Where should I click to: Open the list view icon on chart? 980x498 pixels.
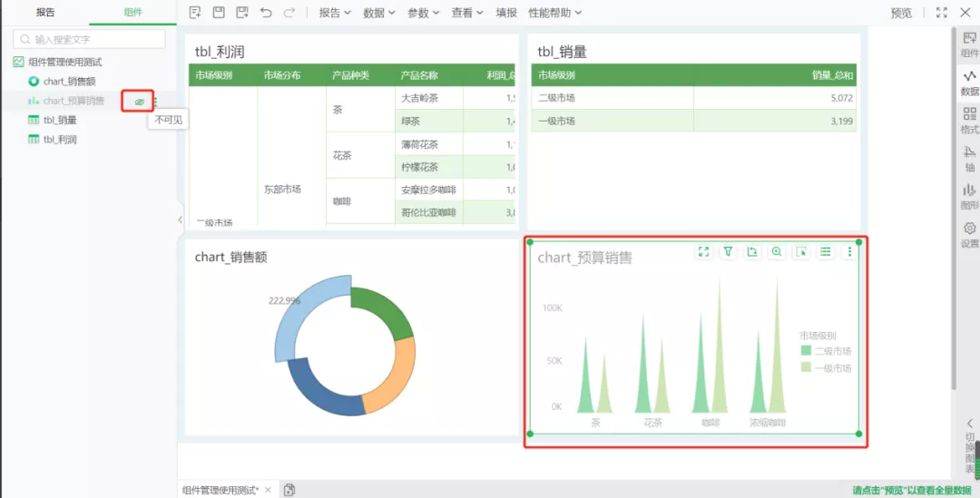pos(826,251)
